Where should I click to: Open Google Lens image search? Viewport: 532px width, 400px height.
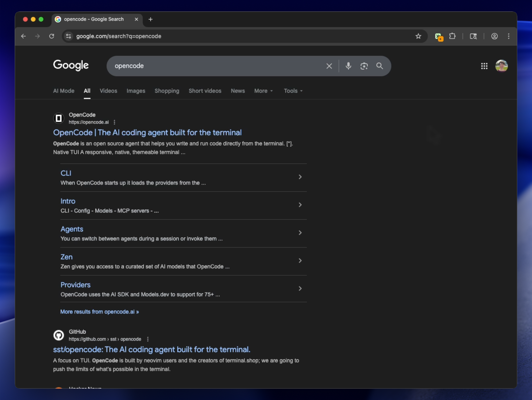tap(364, 66)
